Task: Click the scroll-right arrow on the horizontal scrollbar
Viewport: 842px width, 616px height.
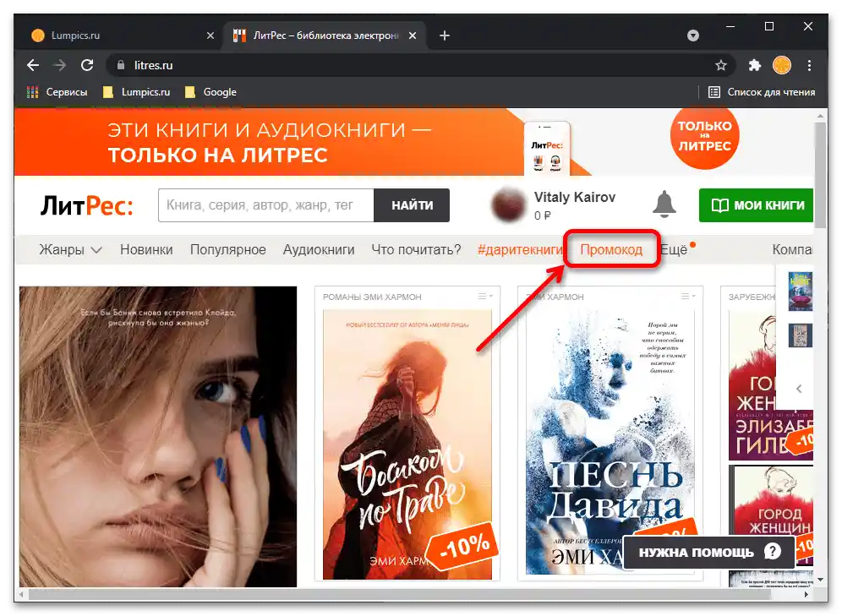Action: (x=806, y=595)
